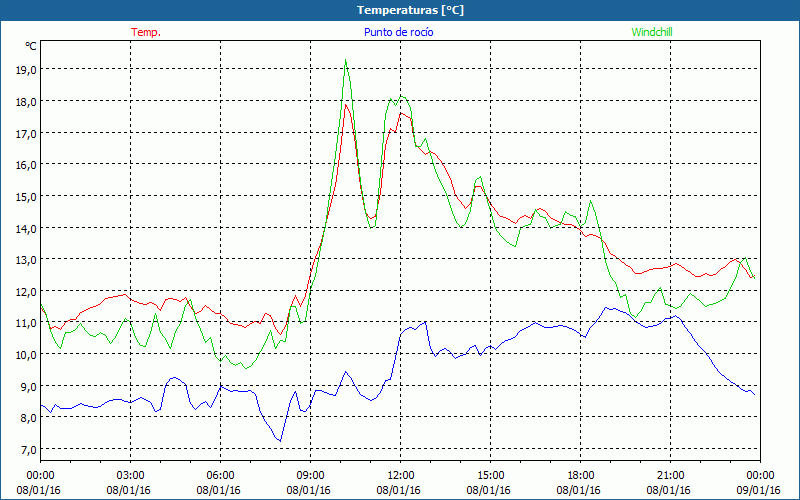Click the blue dew point minimum near 08:00
Viewport: 800px width, 500px height.
[280, 441]
